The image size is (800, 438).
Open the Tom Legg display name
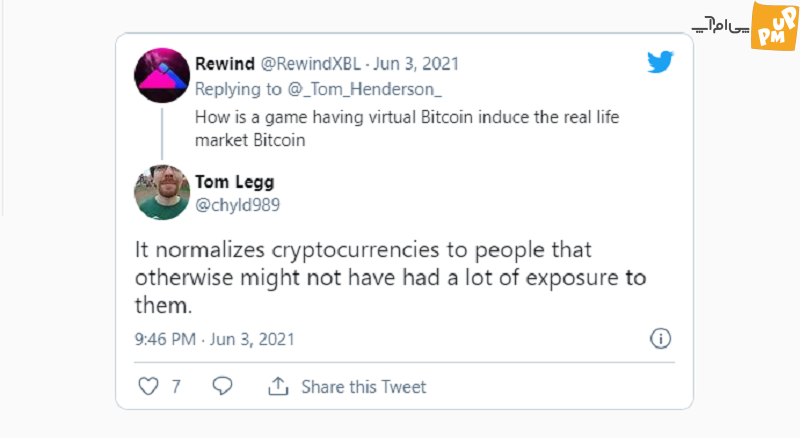pos(235,182)
